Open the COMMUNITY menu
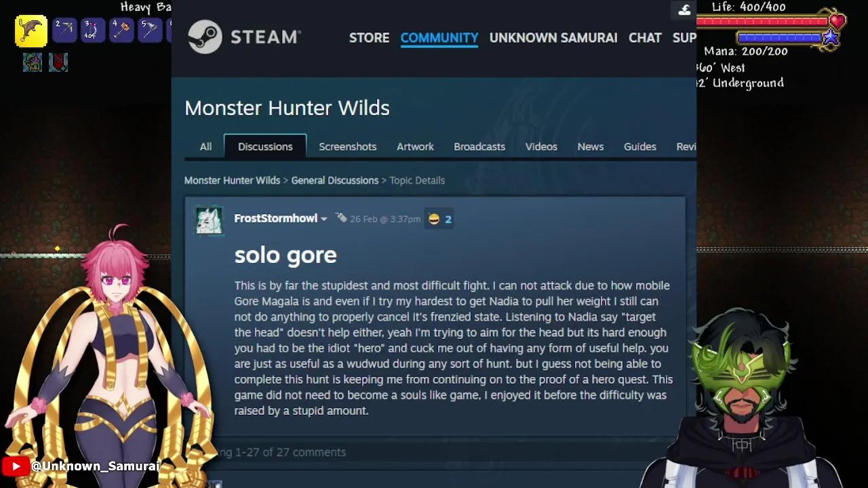The image size is (868, 488). [x=439, y=38]
